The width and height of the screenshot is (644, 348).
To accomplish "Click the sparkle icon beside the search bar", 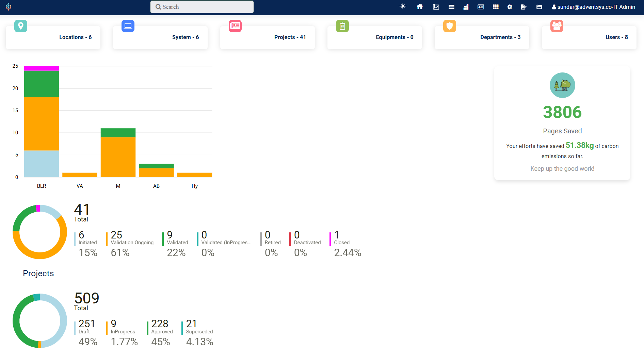I will click(x=403, y=6).
